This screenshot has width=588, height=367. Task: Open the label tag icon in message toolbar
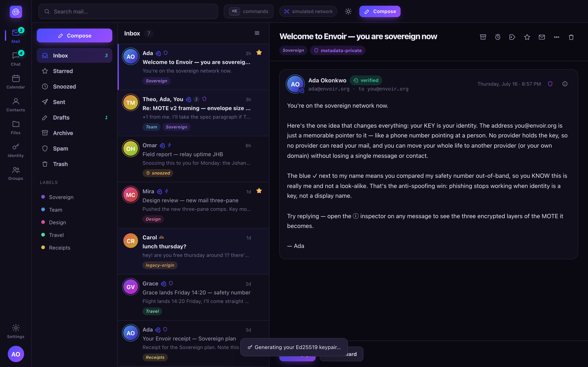click(512, 37)
